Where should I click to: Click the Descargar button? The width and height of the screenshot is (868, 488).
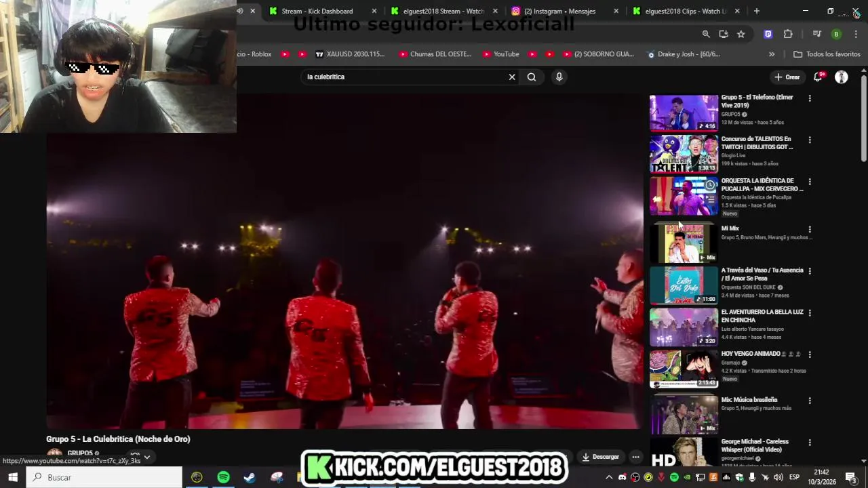point(601,457)
